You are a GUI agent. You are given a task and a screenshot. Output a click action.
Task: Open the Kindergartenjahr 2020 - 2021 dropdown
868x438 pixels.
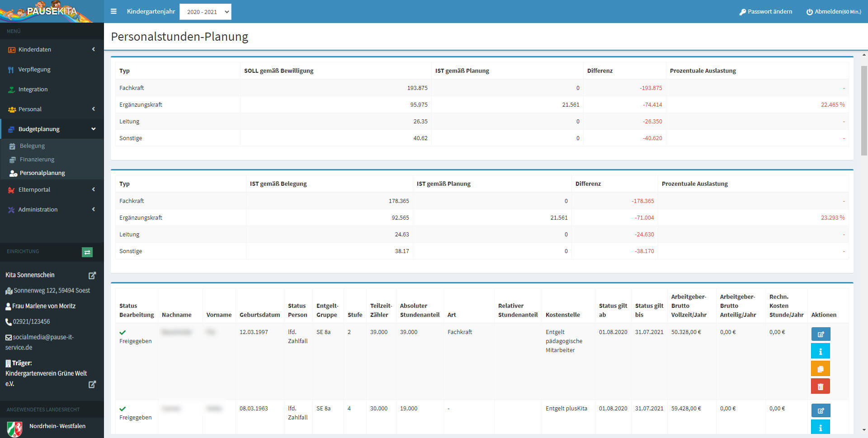[205, 12]
